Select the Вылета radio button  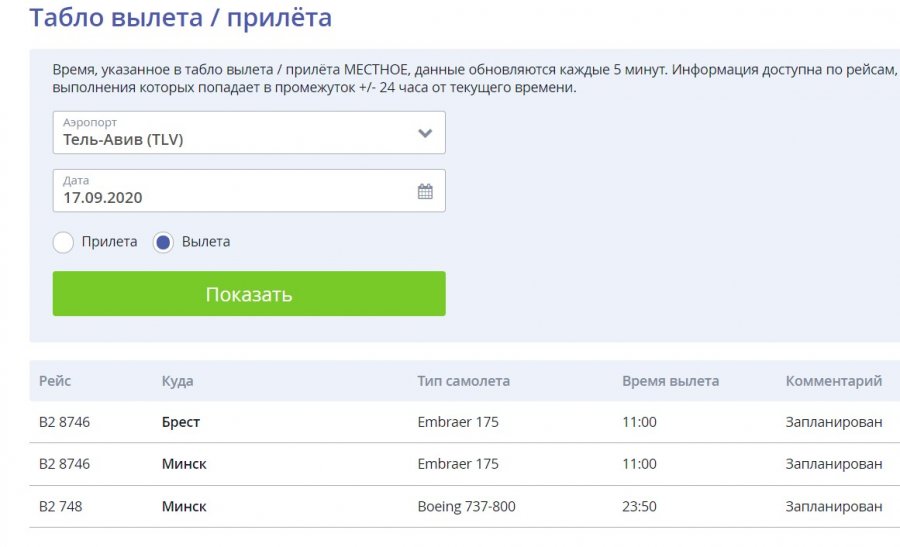tap(163, 242)
